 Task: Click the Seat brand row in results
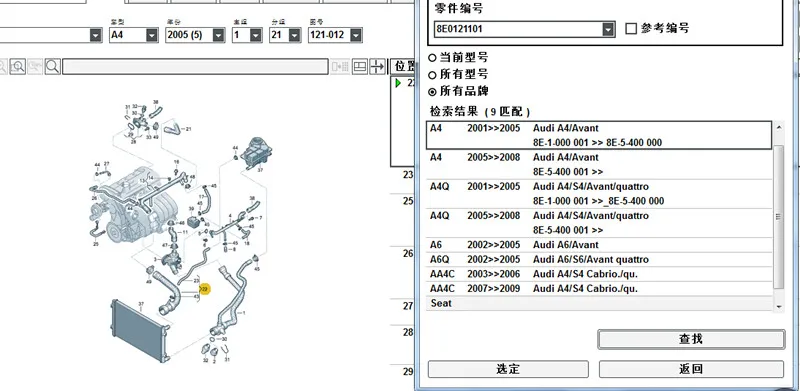[x=599, y=303]
